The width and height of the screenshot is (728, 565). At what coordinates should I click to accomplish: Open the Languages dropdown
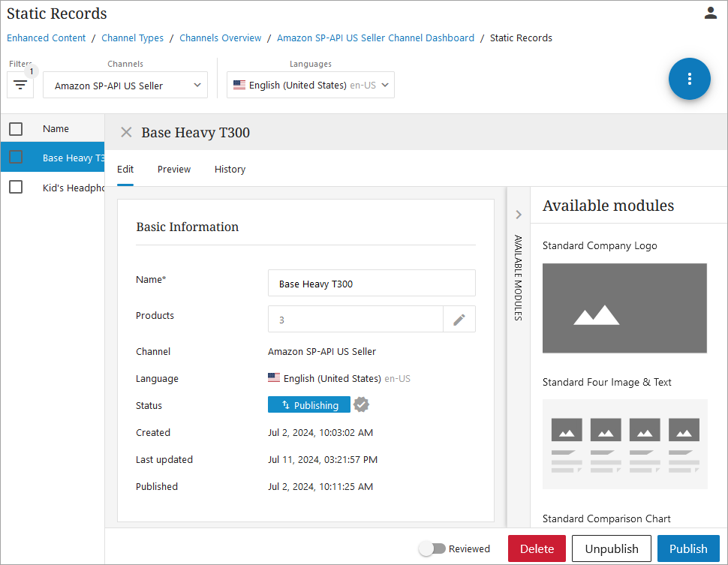(311, 86)
